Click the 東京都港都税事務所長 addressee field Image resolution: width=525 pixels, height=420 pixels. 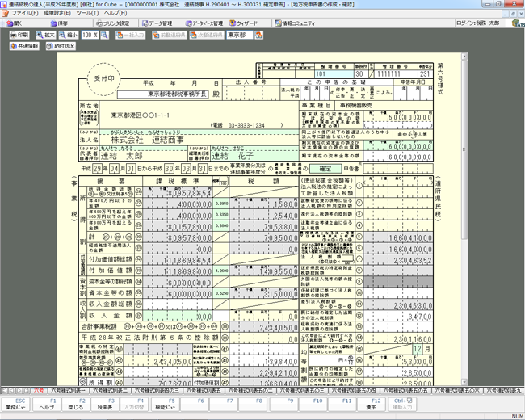tap(163, 94)
